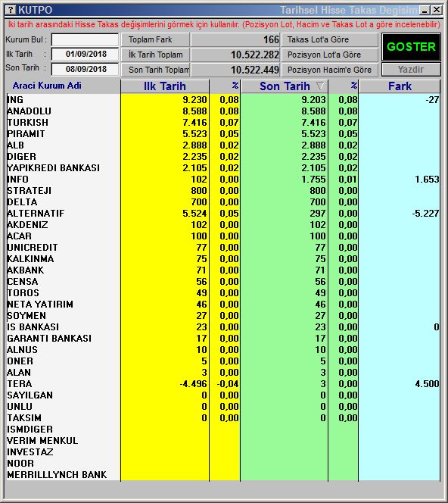Image resolution: width=448 pixels, height=503 pixels.
Task: Click the GOSTER button
Action: click(x=411, y=47)
